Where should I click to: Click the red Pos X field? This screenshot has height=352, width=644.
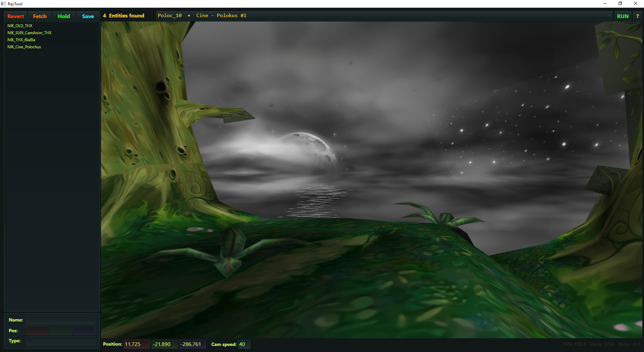[37, 331]
